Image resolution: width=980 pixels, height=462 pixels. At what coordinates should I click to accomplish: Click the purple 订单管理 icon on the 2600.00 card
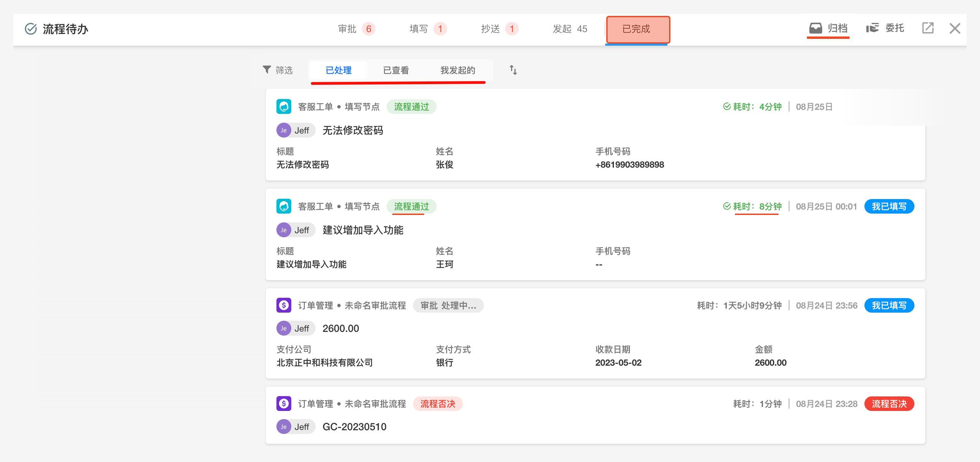coord(284,305)
